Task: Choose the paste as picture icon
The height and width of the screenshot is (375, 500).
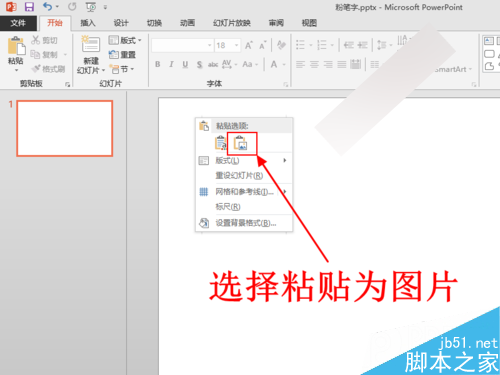Action: pyautogui.click(x=241, y=143)
